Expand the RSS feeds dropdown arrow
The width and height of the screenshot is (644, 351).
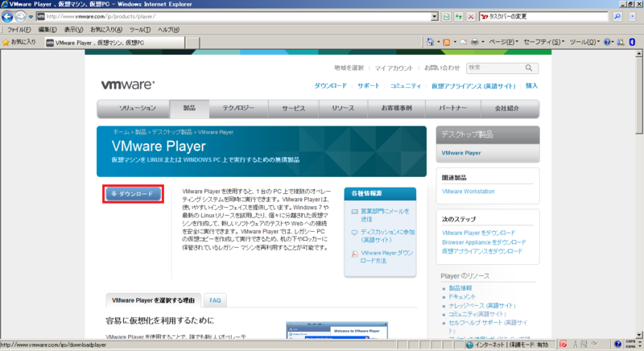(x=455, y=42)
